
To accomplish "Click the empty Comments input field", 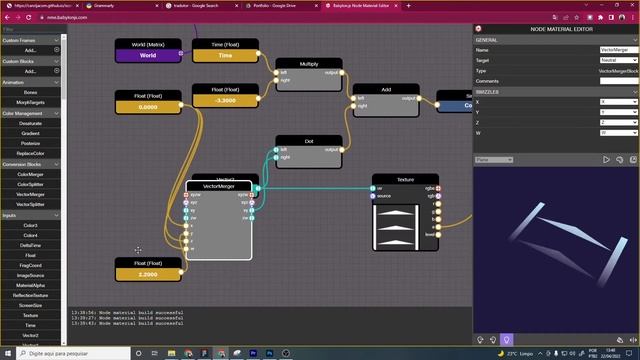I will point(619,81).
